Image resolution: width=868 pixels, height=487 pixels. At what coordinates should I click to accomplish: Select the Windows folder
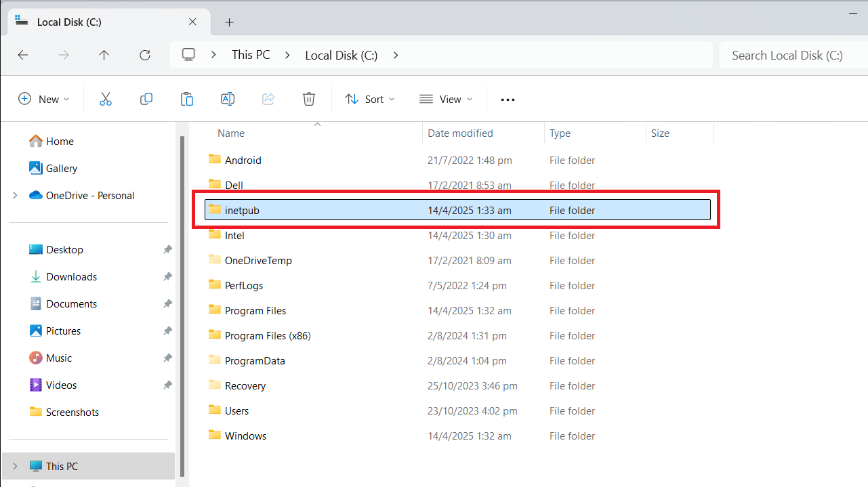click(x=457, y=436)
